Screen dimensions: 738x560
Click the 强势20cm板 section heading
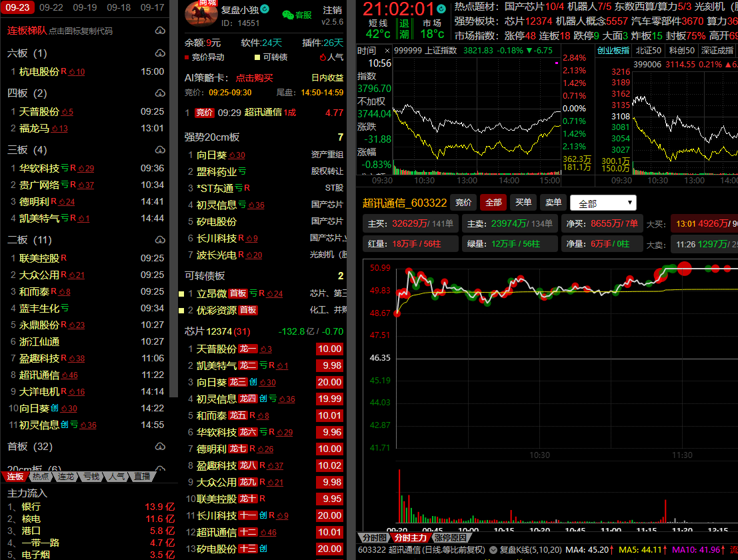(x=212, y=137)
